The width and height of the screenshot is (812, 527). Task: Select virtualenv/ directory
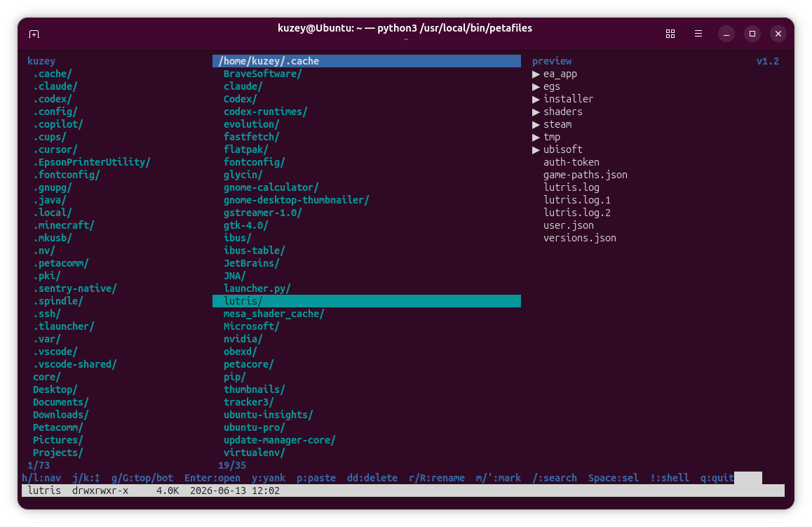click(255, 453)
